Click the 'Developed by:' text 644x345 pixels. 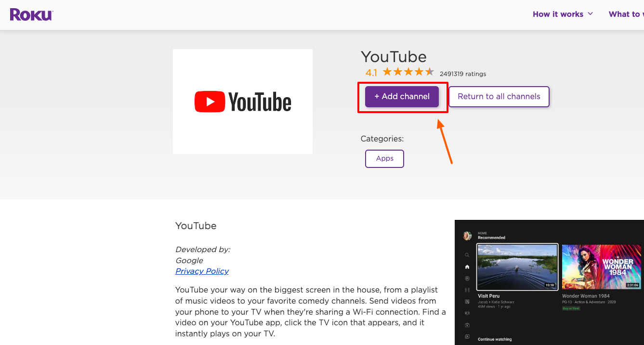(x=203, y=249)
